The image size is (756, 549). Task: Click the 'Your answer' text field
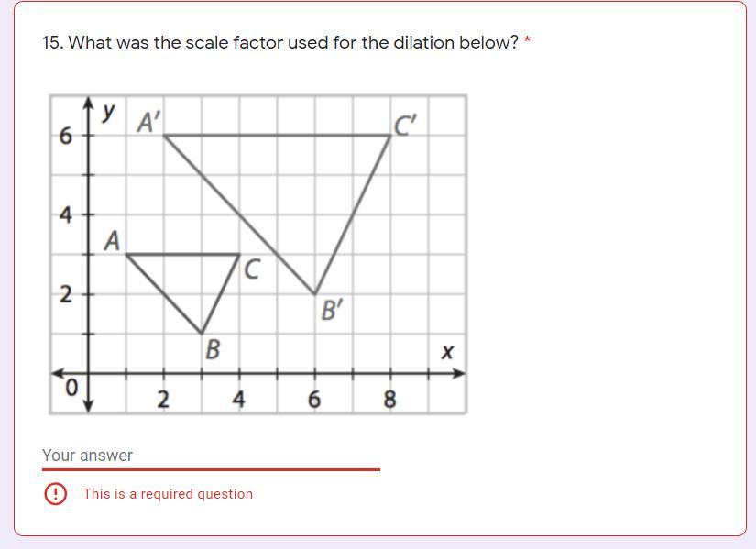tap(211, 456)
